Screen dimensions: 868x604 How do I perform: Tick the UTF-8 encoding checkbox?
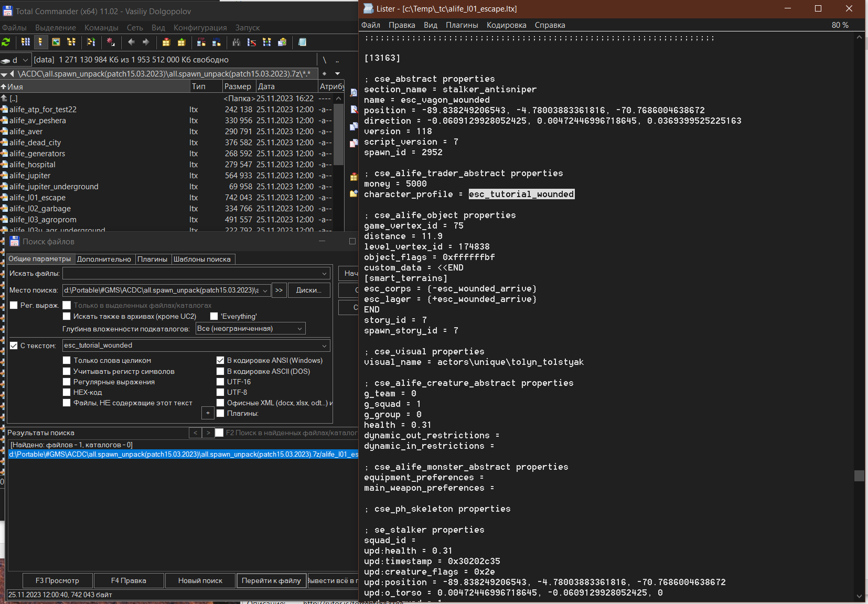coord(220,392)
